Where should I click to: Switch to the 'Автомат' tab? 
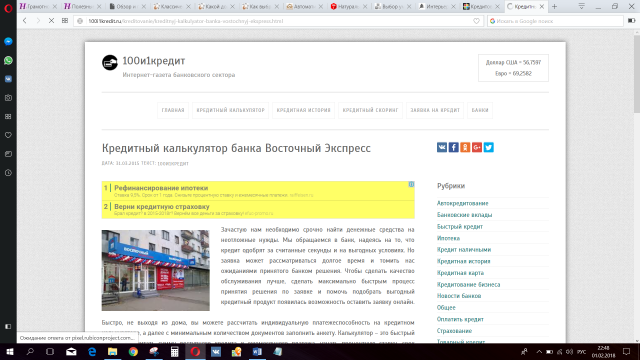click(x=304, y=7)
